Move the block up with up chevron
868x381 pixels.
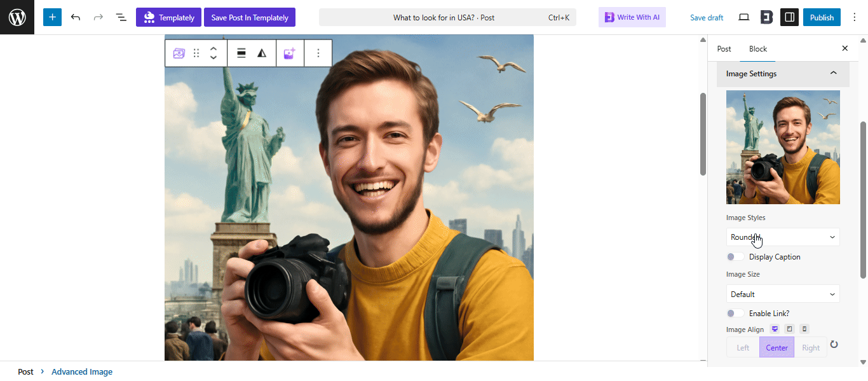coord(214,48)
